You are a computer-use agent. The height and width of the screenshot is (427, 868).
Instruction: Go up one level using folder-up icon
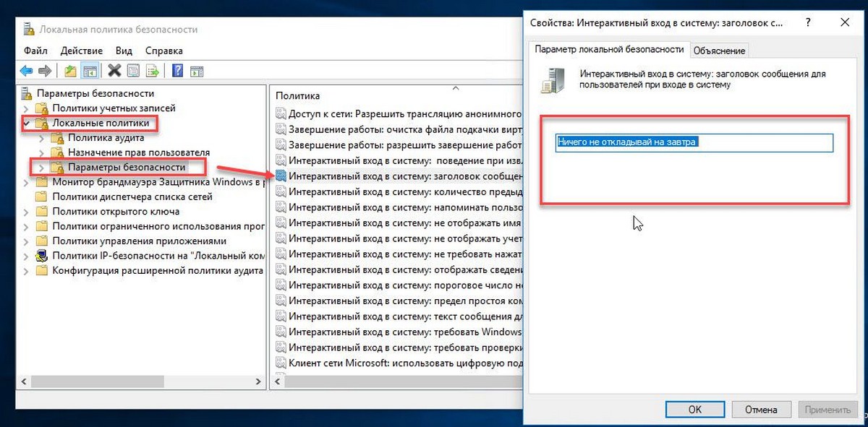[70, 71]
